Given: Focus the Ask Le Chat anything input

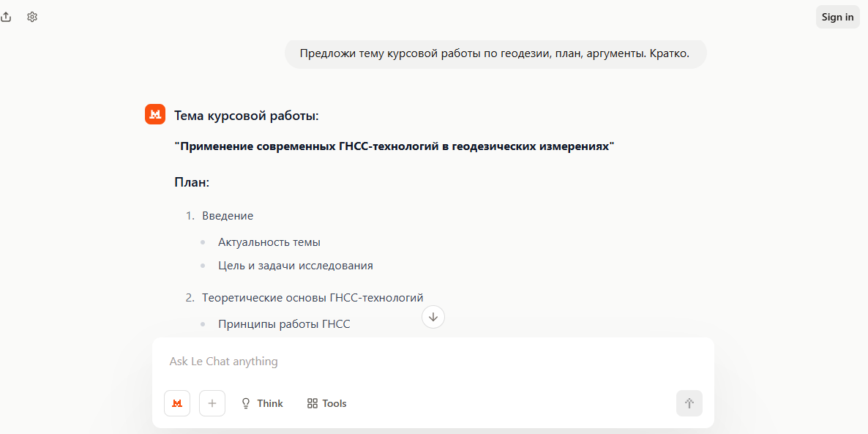Looking at the screenshot, I should pos(433,362).
